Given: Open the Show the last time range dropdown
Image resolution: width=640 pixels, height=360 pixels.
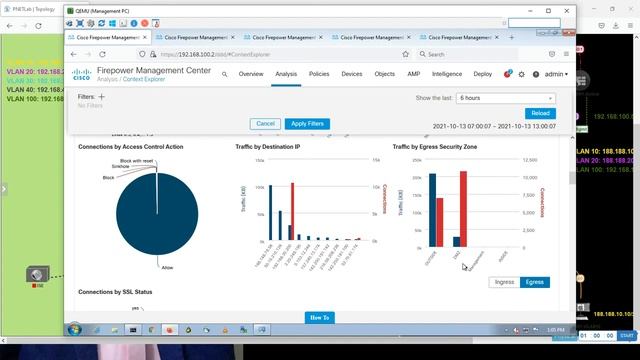Looking at the screenshot, I should coord(505,98).
